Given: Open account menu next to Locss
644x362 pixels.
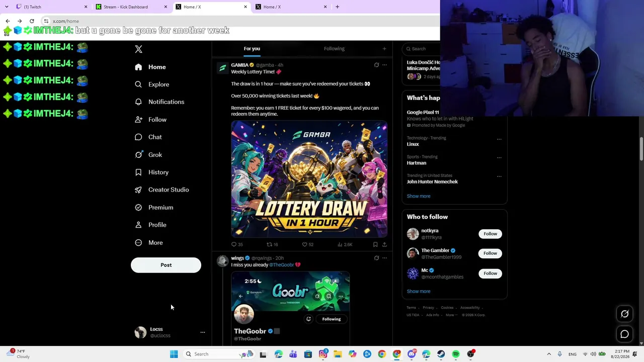Looking at the screenshot, I should [x=203, y=332].
